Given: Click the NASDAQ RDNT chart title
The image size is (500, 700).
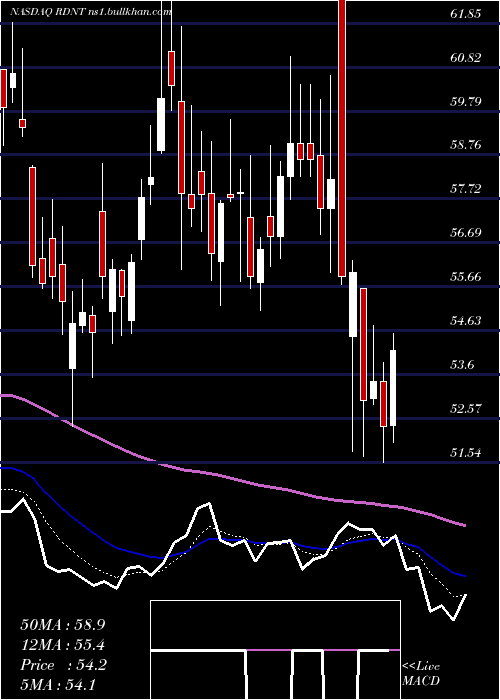Looking at the screenshot, I should click(90, 12).
